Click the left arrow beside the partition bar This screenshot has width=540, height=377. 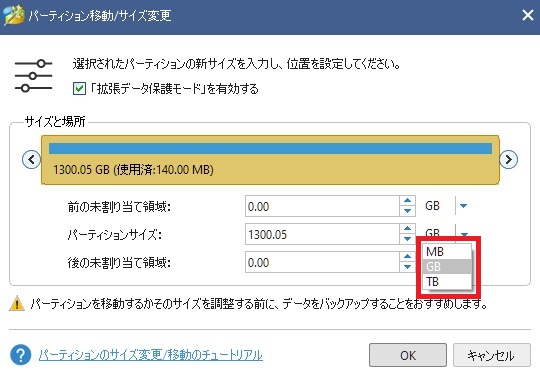(31, 160)
